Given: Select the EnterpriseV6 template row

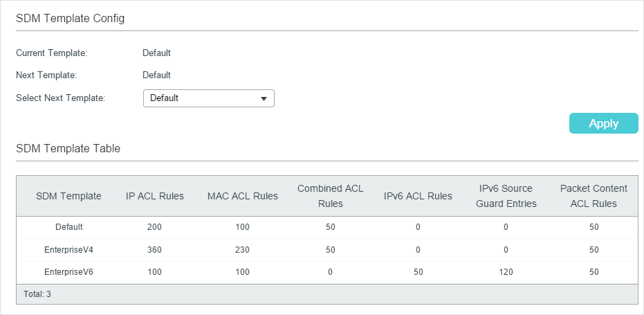Looking at the screenshot, I should (327, 272).
